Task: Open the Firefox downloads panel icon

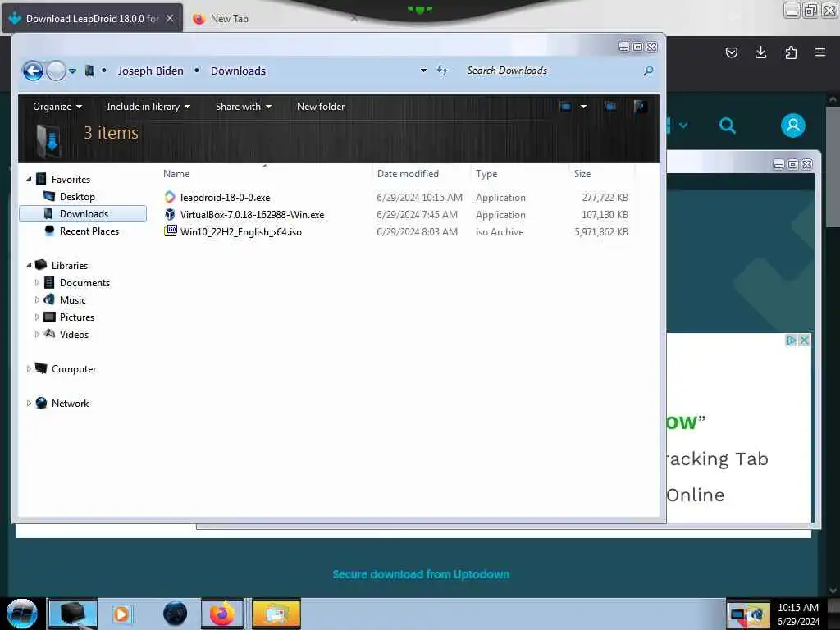Action: pos(760,52)
